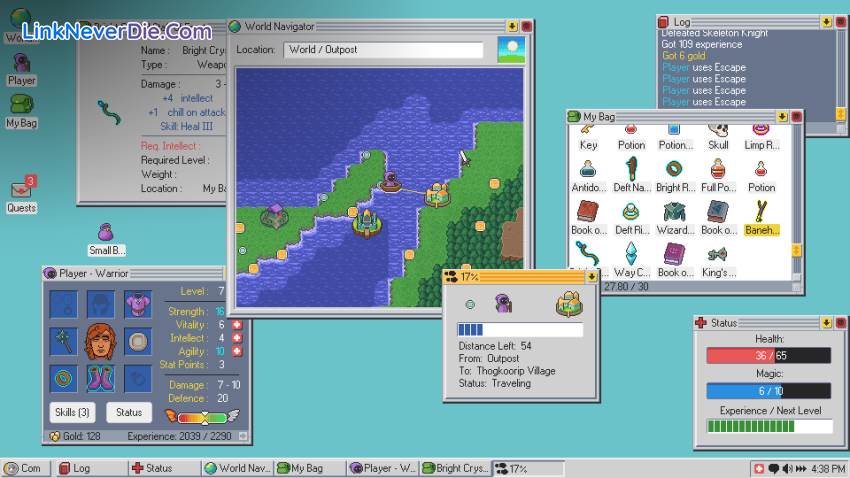Image resolution: width=850 pixels, height=478 pixels.
Task: Click the Log window scrollbar handle
Action: [840, 114]
